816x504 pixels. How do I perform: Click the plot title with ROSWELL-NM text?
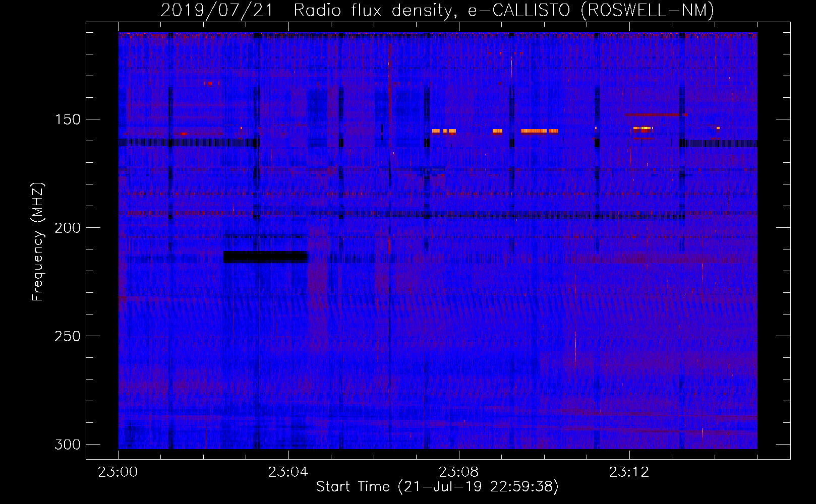click(437, 10)
